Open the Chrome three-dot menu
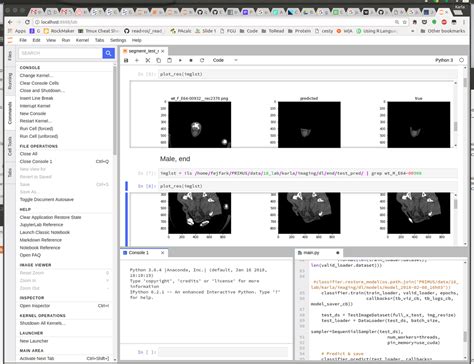The height and width of the screenshot is (364, 474). [464, 22]
